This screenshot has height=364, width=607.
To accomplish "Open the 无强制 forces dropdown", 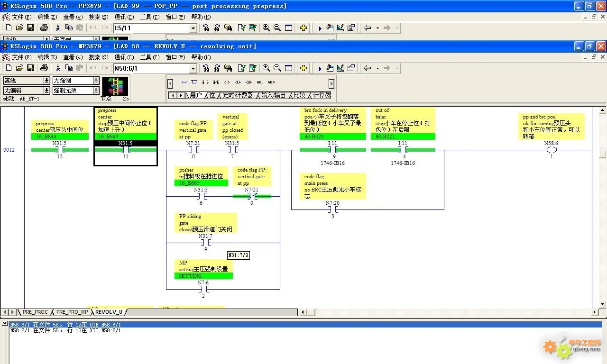I will pos(96,81).
